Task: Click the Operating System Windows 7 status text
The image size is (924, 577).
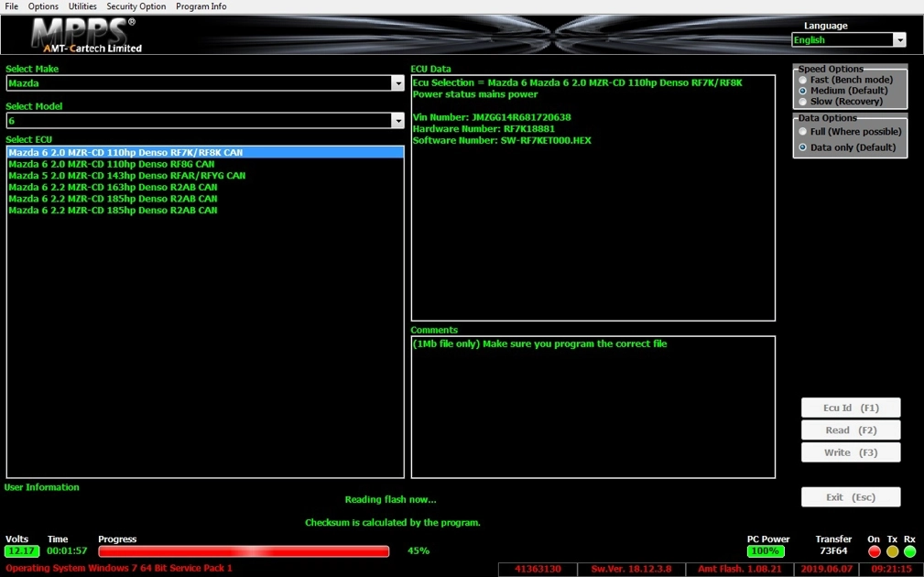Action: (x=119, y=569)
